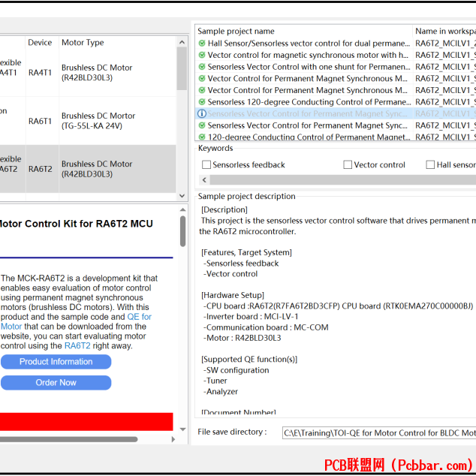476x476 pixels.
Task: Click green check icon of Vector control for magnetic synchronous motor row
Action: pos(202,55)
